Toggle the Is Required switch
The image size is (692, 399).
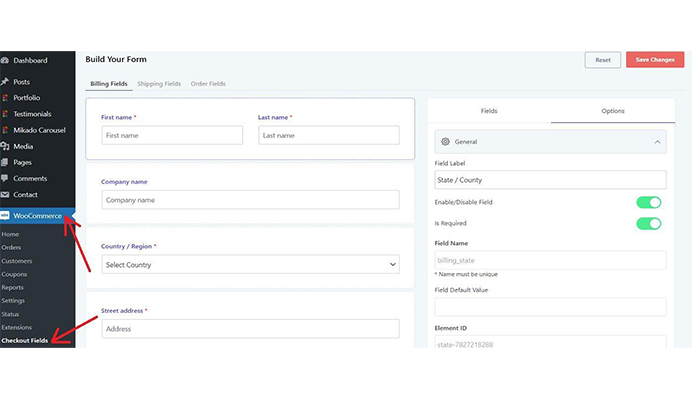pos(648,223)
